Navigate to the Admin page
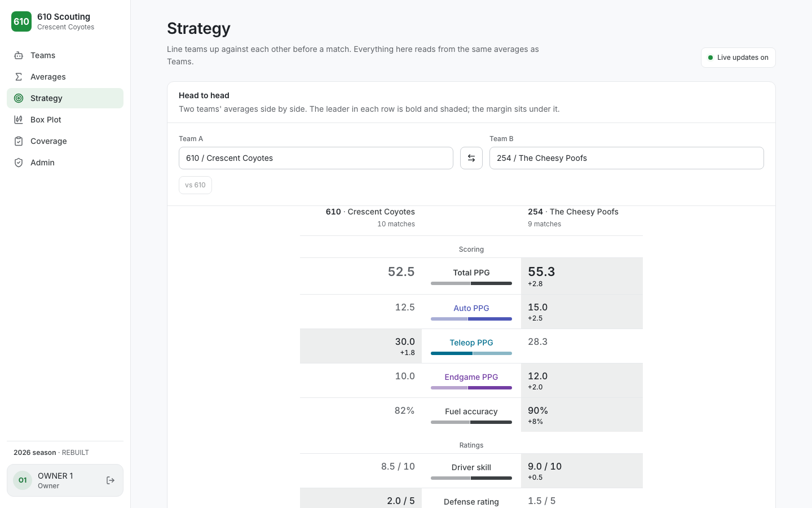This screenshot has width=812, height=508. 65,163
